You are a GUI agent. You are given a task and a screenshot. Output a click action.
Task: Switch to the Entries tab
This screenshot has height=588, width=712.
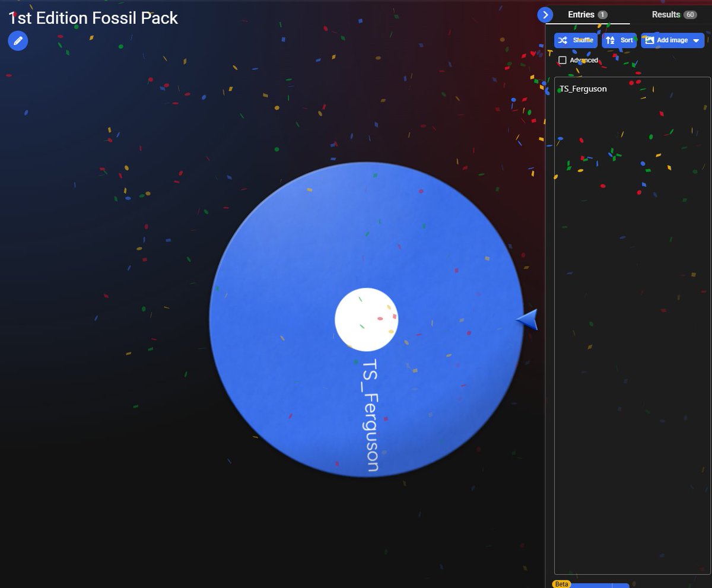tap(587, 15)
